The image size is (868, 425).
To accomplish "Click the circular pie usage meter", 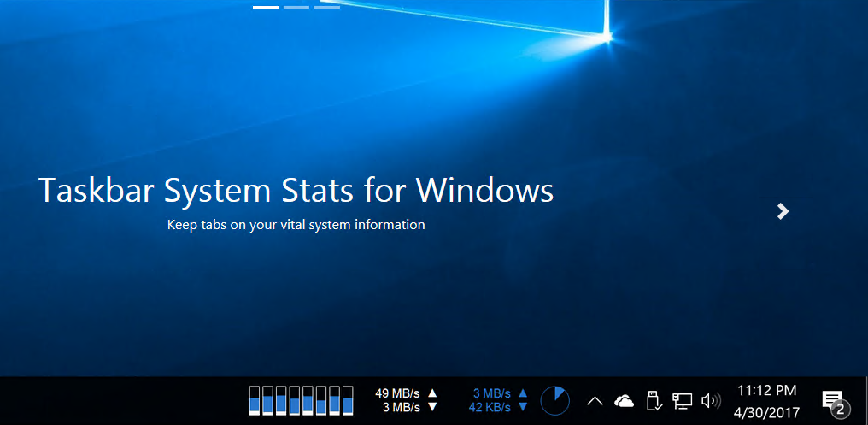I will pyautogui.click(x=554, y=400).
